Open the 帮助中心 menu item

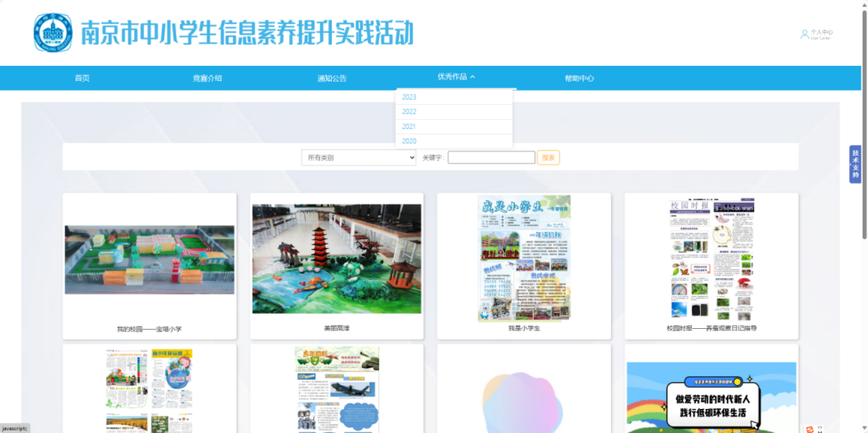point(579,78)
